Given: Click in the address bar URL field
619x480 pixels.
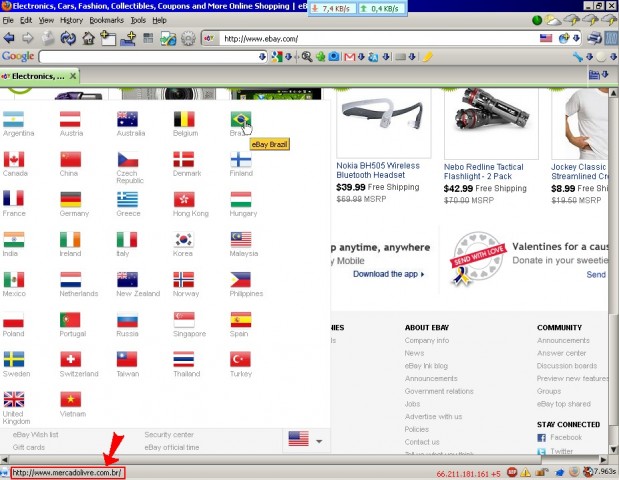Looking at the screenshot, I should click(x=379, y=38).
